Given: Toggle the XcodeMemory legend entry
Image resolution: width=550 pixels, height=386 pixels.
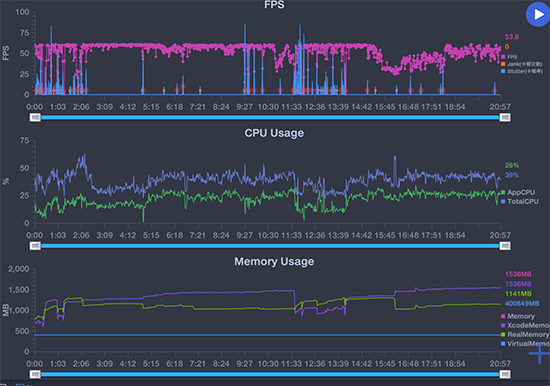Looking at the screenshot, I should pos(525,325).
